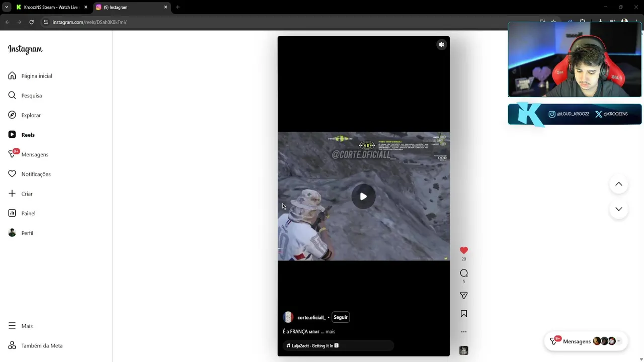Open tab search dropdown arrow
The image size is (644, 362).
(x=7, y=7)
